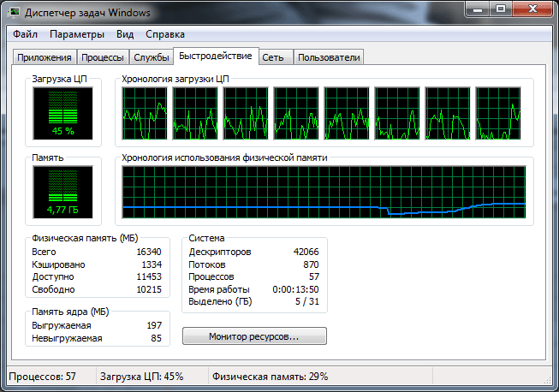
Task: Click the Выделено (ГБ) value 5 / 31
Action: tap(307, 301)
